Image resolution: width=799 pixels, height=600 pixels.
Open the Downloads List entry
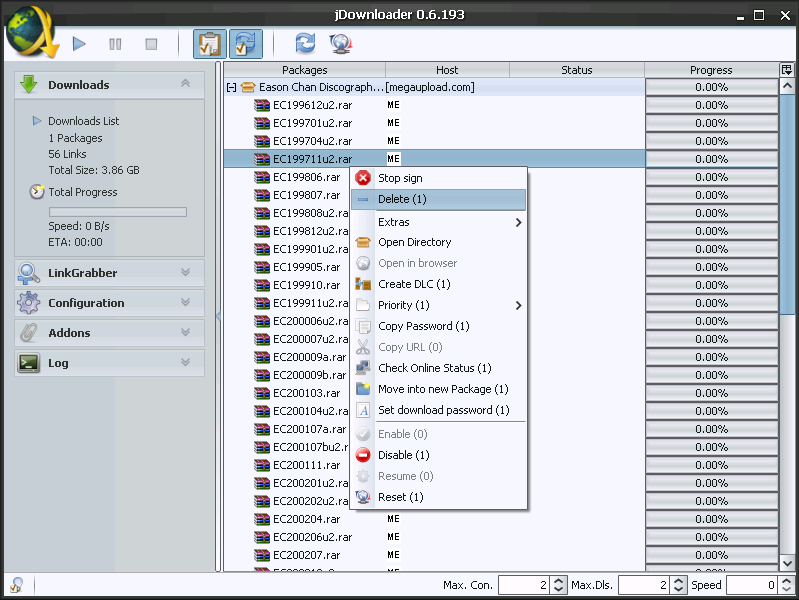(84, 121)
